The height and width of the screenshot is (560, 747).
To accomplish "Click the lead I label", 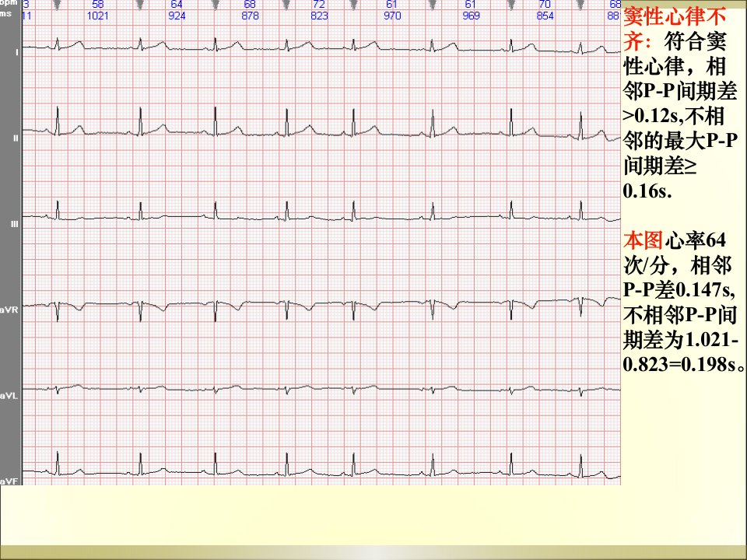I will pyautogui.click(x=16, y=51).
